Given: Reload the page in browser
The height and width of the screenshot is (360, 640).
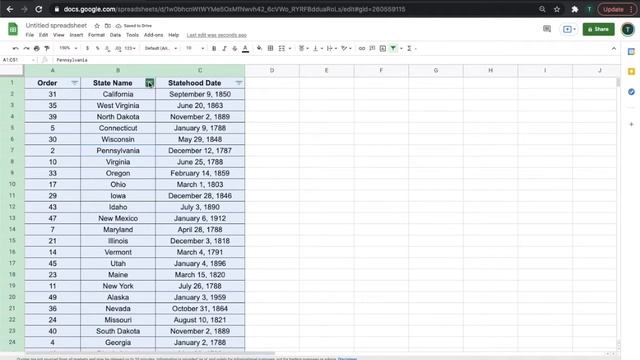Looking at the screenshot, I should tap(38, 9).
